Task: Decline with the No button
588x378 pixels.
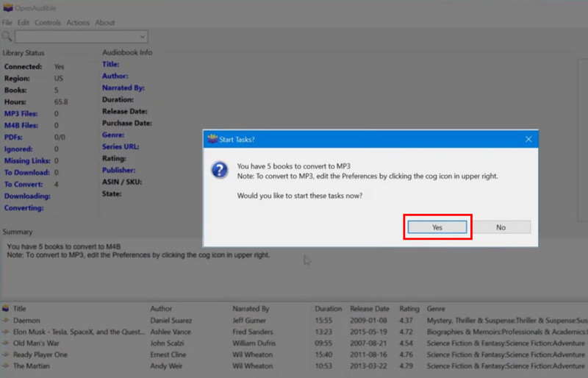Action: pos(501,227)
